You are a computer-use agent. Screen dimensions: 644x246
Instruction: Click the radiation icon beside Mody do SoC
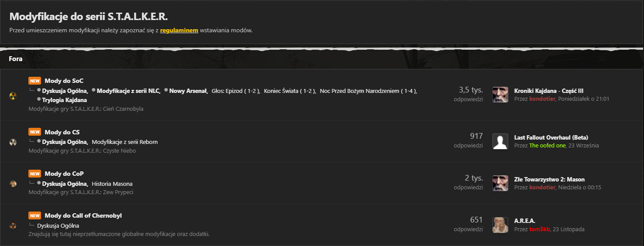(x=13, y=95)
